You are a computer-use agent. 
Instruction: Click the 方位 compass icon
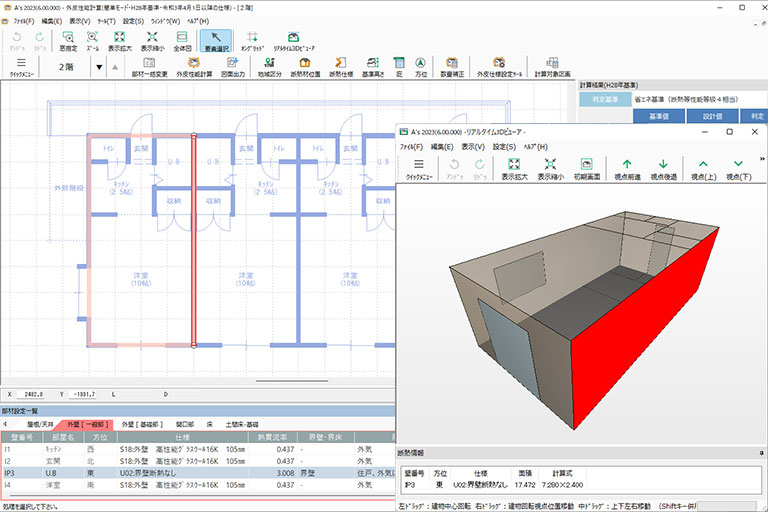pyautogui.click(x=420, y=67)
